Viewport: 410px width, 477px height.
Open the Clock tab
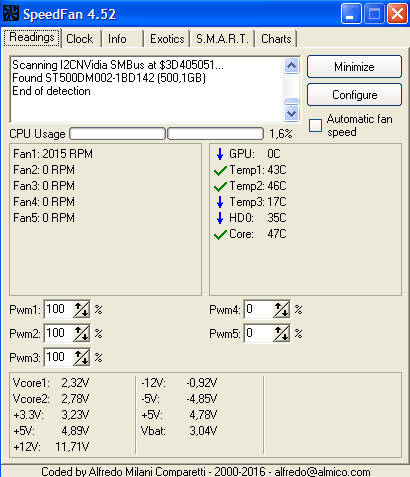pyautogui.click(x=80, y=39)
